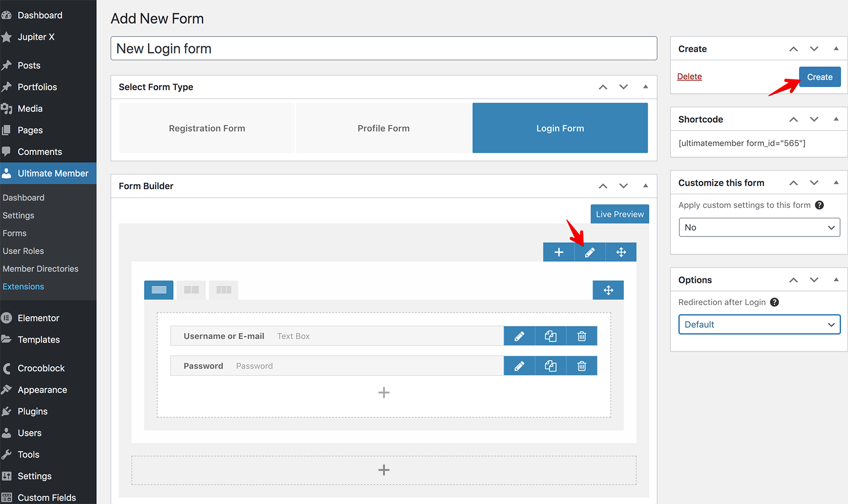This screenshot has height=504, width=848.
Task: Select the two-column layout icon
Action: click(191, 290)
